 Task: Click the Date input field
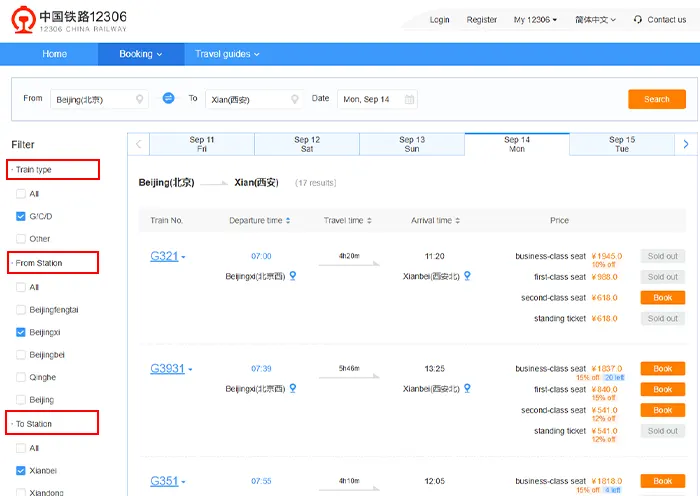(377, 99)
